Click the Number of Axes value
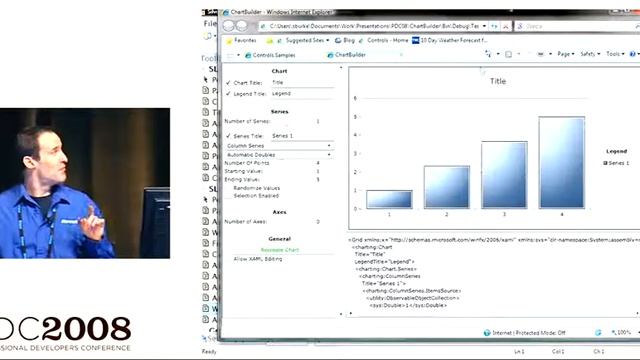The image size is (640, 360). pos(318,222)
